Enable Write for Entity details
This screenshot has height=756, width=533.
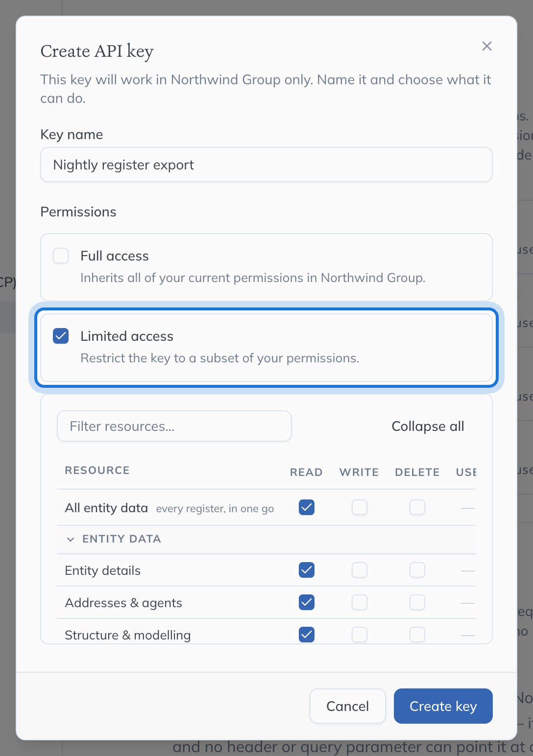coord(360,570)
